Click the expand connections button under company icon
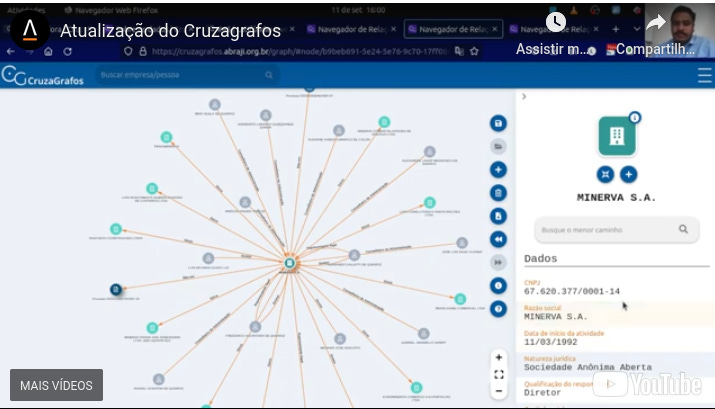 click(x=606, y=174)
